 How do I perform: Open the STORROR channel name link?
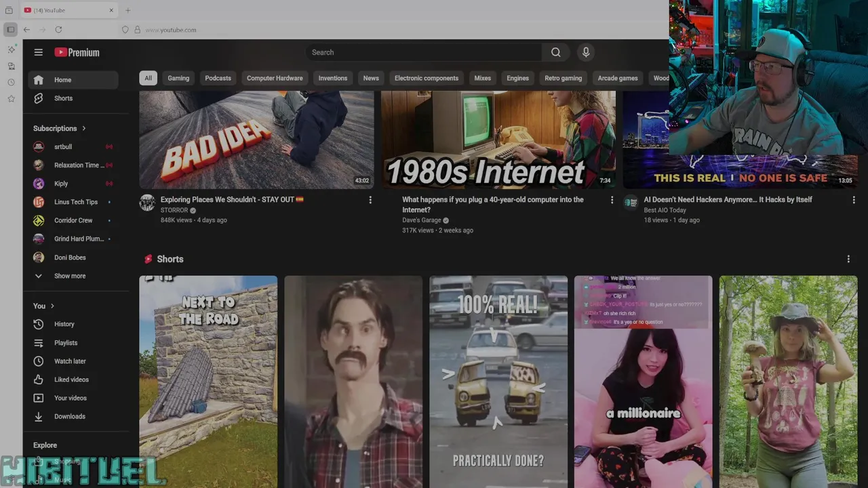click(174, 210)
